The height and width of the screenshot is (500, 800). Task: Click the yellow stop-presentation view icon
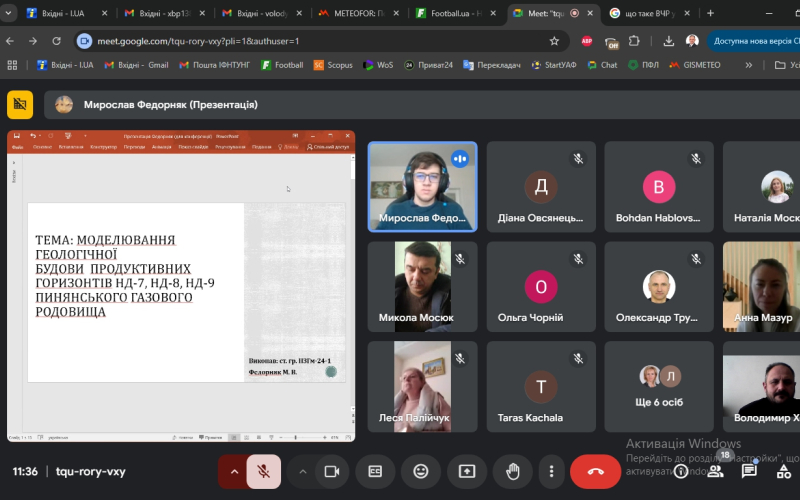(20, 105)
